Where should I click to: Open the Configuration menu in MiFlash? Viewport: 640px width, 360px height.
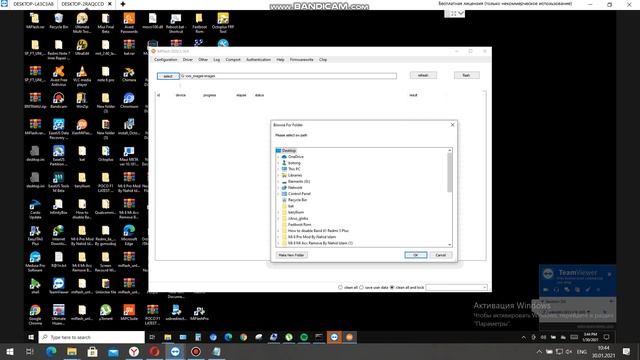(166, 60)
